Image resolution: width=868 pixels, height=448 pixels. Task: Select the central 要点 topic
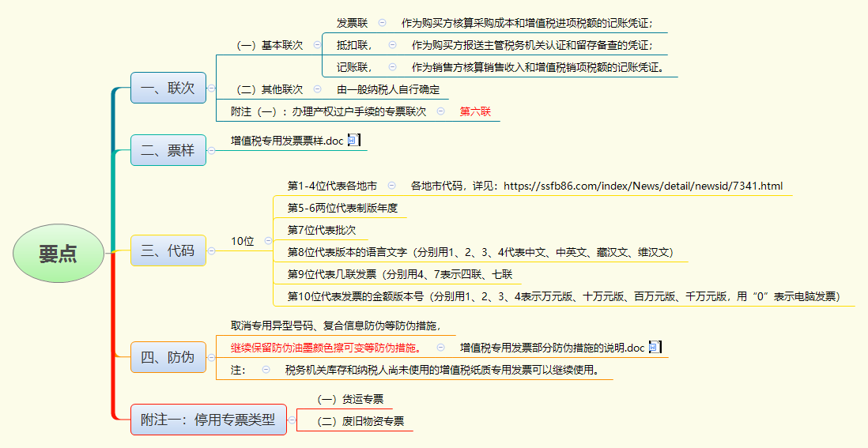click(x=58, y=254)
